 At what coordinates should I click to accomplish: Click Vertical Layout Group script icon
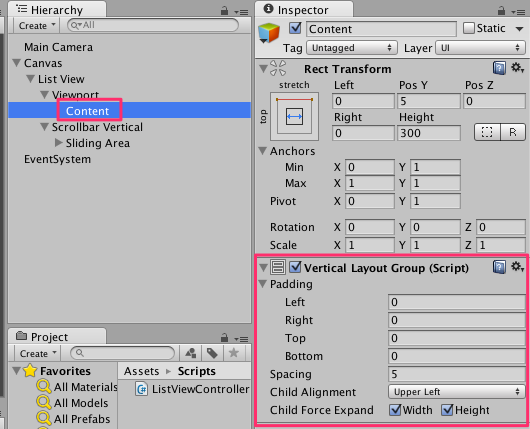tap(278, 267)
